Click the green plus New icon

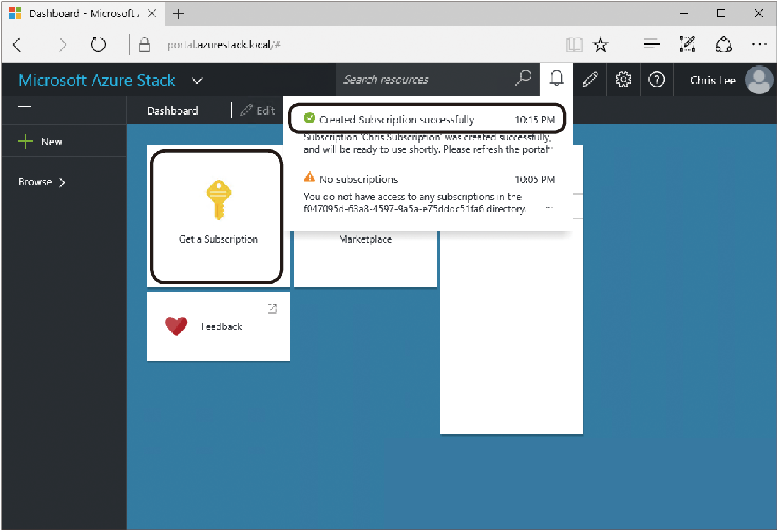coord(26,142)
